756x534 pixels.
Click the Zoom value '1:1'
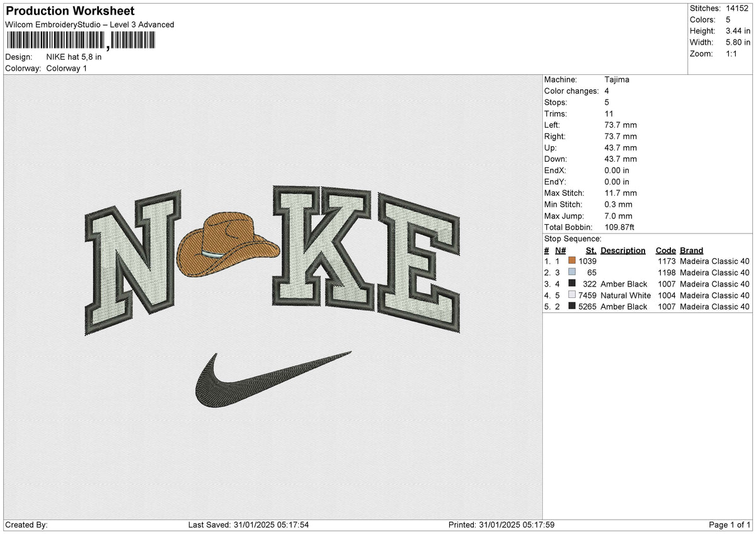tap(733, 54)
